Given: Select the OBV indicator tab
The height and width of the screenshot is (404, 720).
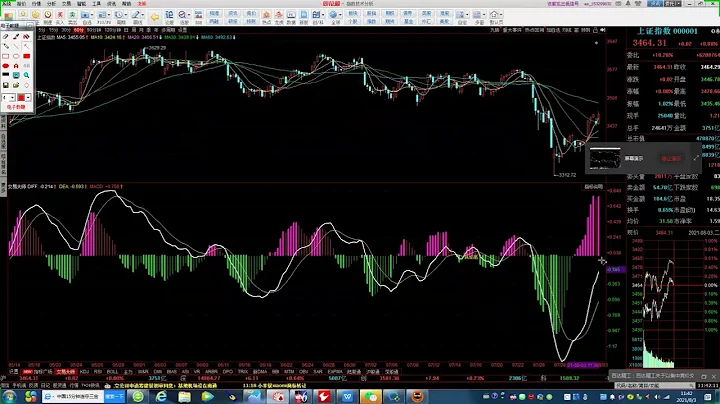Looking at the screenshot, I should [x=304, y=371].
